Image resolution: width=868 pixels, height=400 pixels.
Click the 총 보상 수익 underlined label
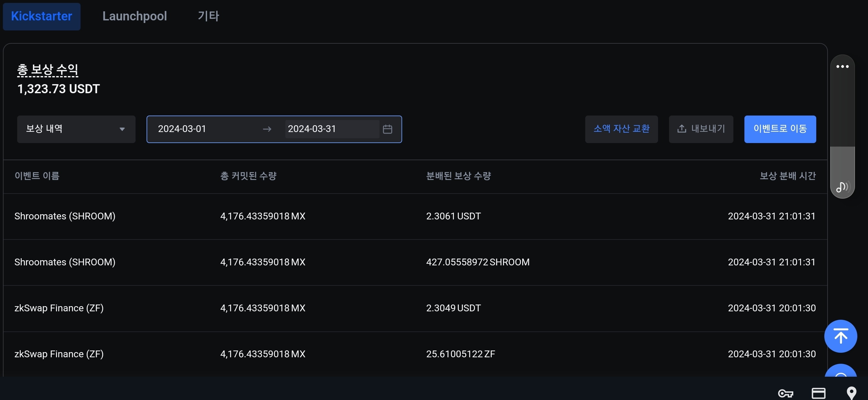pos(48,70)
